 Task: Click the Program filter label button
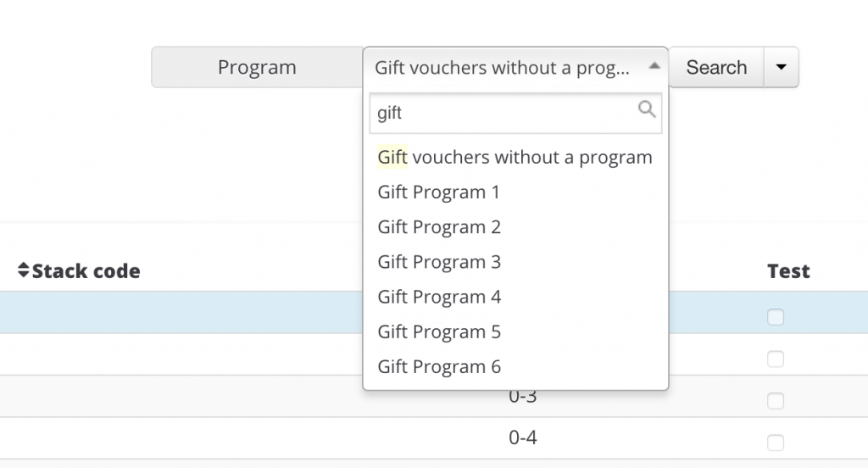tap(257, 67)
